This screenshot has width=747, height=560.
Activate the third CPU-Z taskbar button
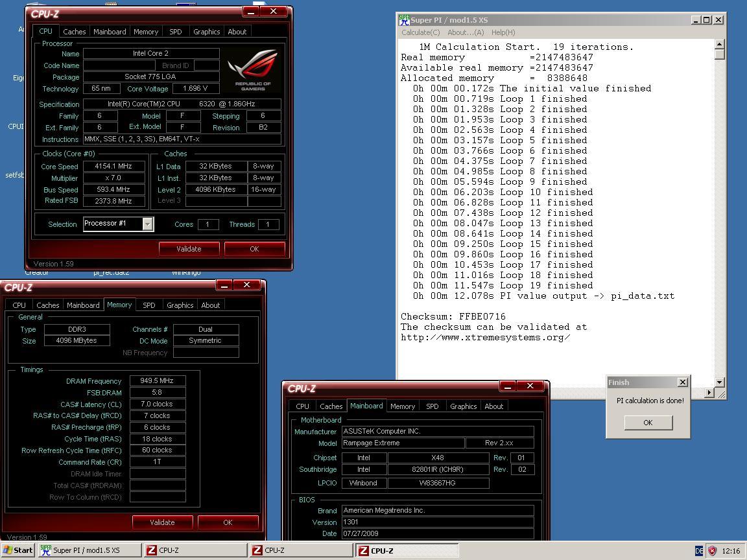click(407, 550)
